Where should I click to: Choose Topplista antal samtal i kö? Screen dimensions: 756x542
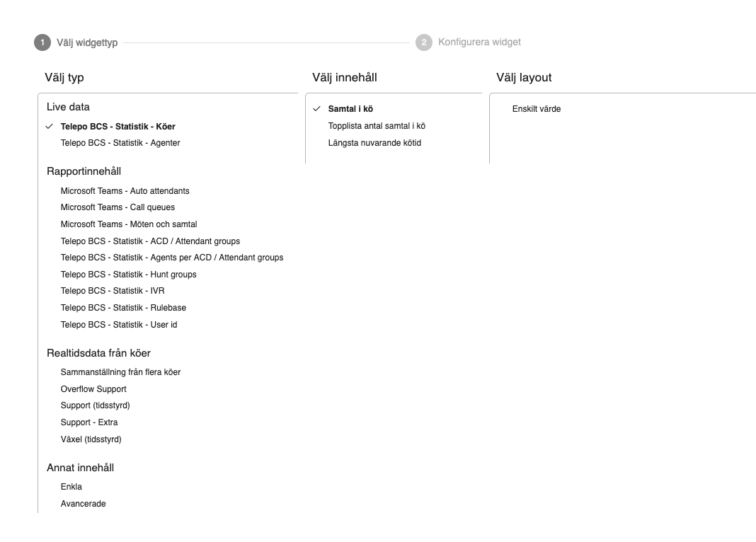click(377, 126)
